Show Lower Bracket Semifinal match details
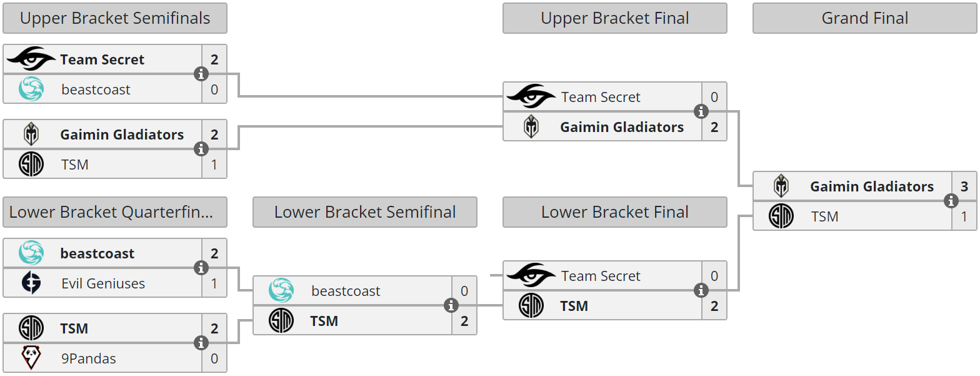This screenshot has width=980, height=376. coord(451,305)
